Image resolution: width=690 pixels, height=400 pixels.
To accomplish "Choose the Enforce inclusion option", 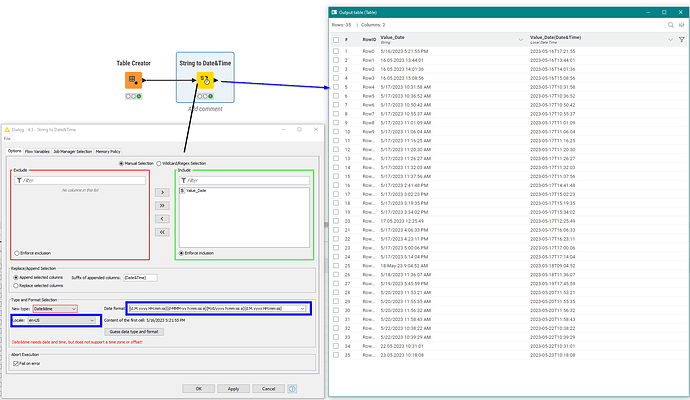I will 181,253.
